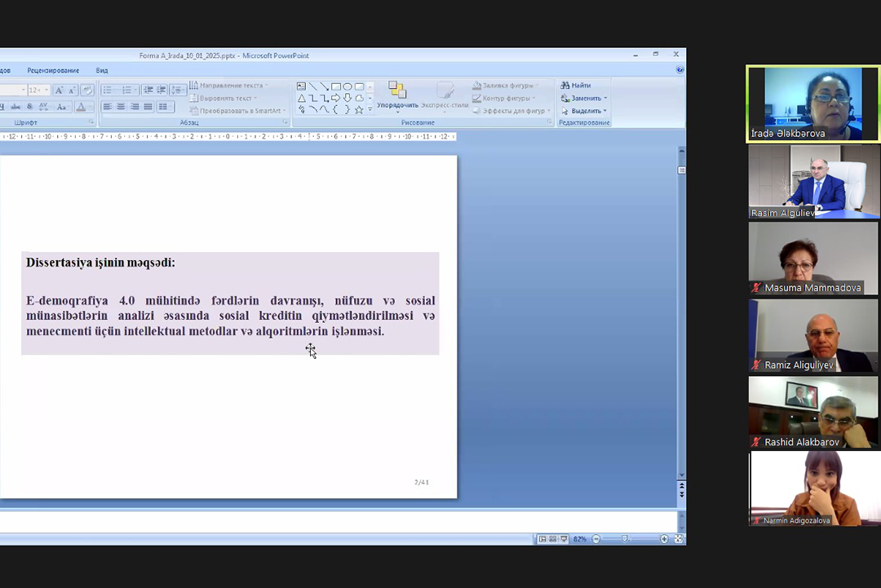Toggle justify paragraph alignment

(x=148, y=107)
